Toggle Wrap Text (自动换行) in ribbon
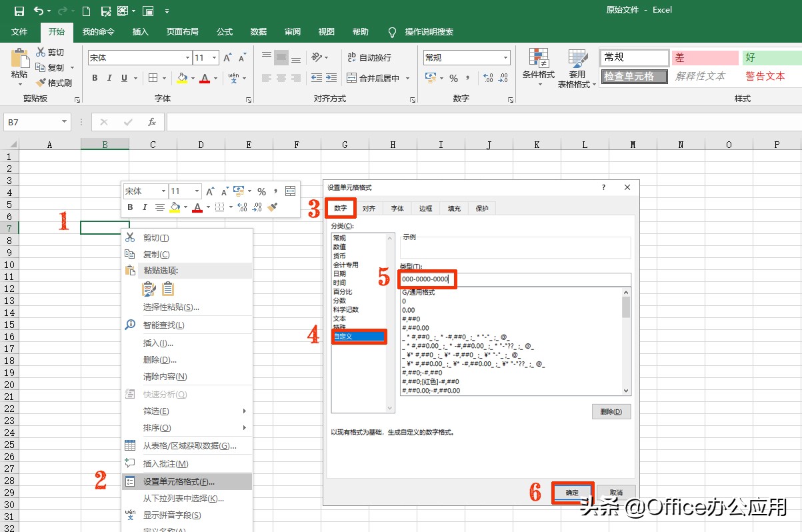Viewport: 802px width, 532px height. 368,58
